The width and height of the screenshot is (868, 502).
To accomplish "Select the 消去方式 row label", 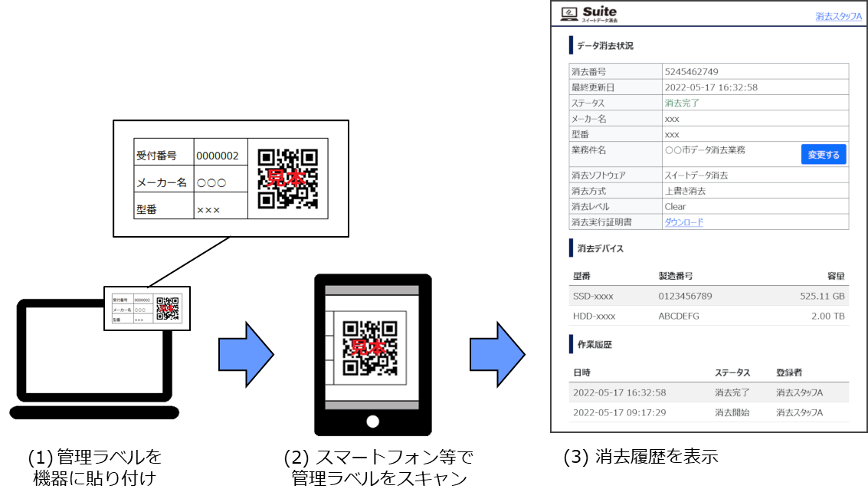I will [x=588, y=191].
